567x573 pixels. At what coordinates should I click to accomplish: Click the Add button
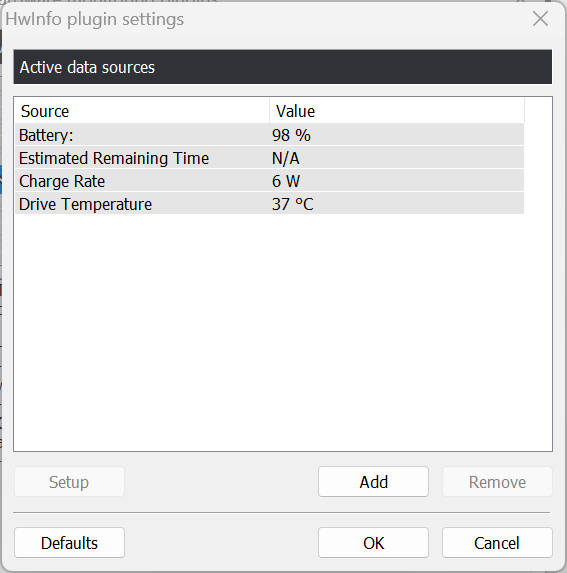point(373,482)
